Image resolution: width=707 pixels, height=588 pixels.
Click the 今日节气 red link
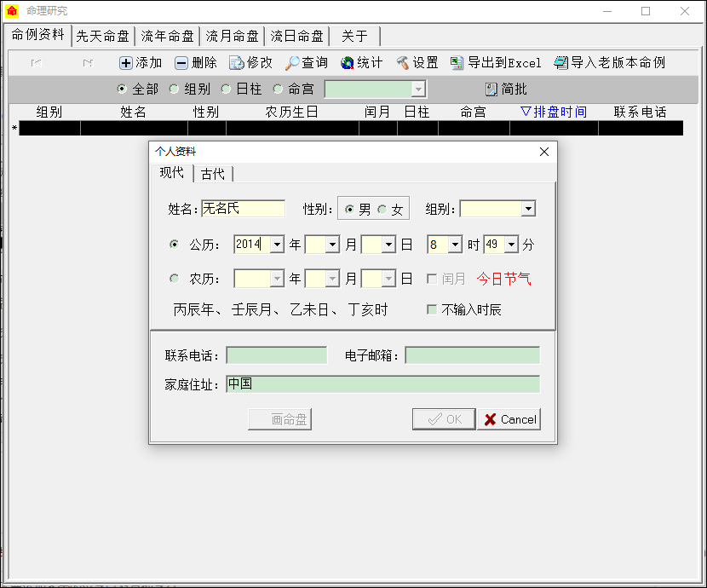tap(503, 279)
